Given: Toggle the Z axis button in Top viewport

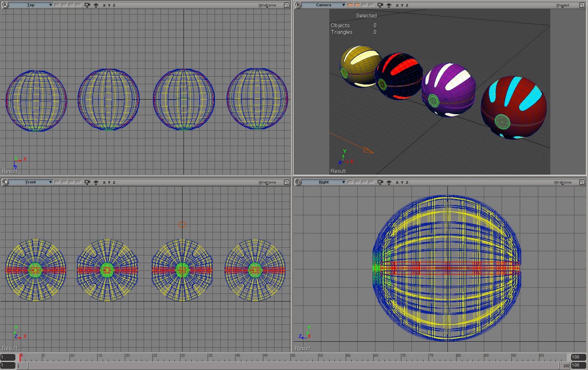Looking at the screenshot, I should (114, 6).
